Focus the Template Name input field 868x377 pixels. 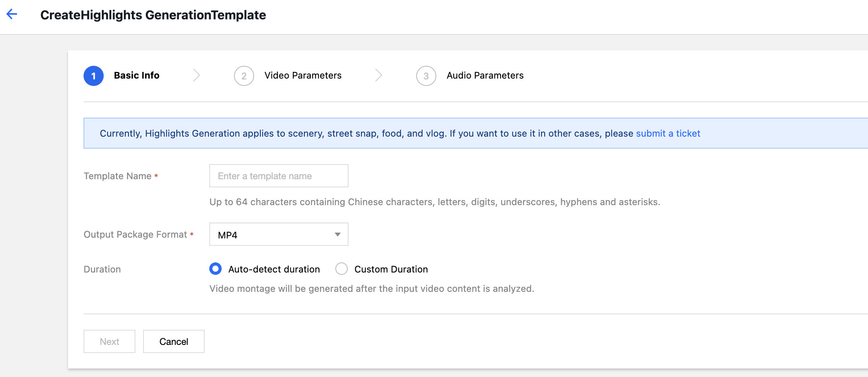[x=279, y=176]
